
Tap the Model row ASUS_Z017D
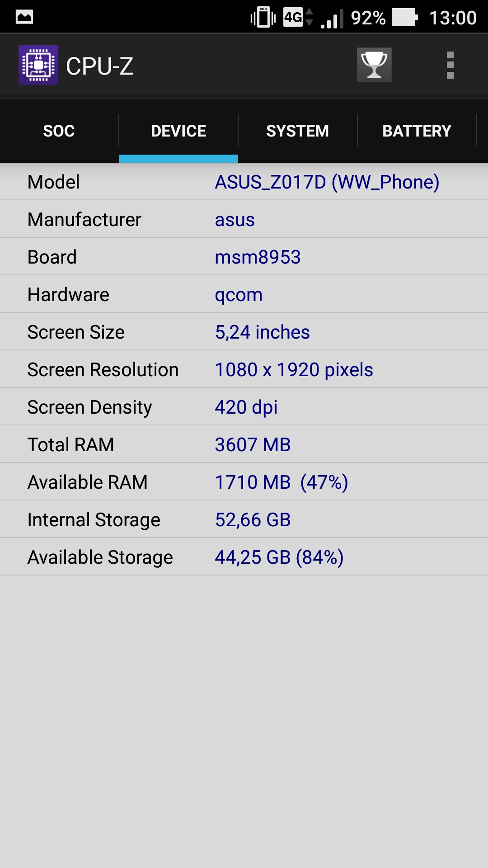tap(244, 182)
